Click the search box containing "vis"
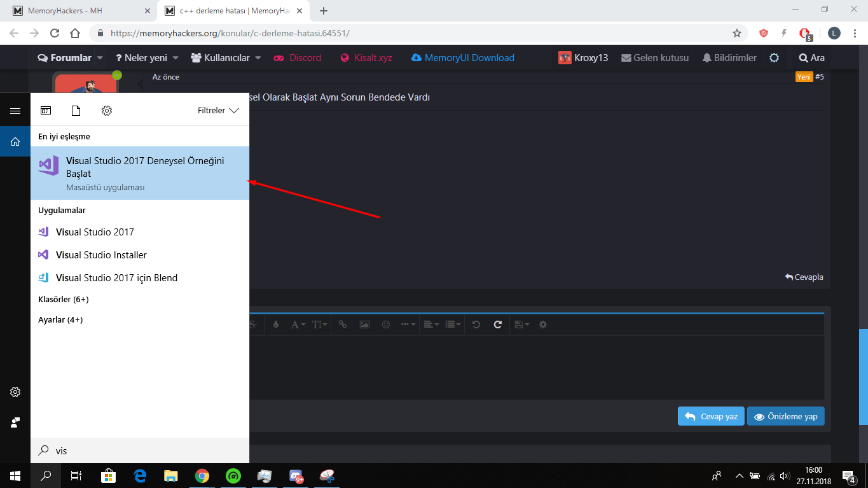 tap(140, 450)
